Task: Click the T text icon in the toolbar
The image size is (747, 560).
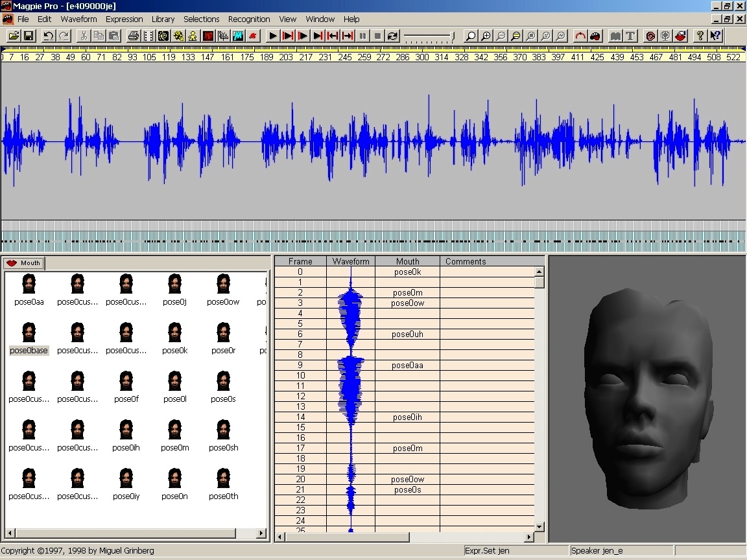Action: [630, 36]
